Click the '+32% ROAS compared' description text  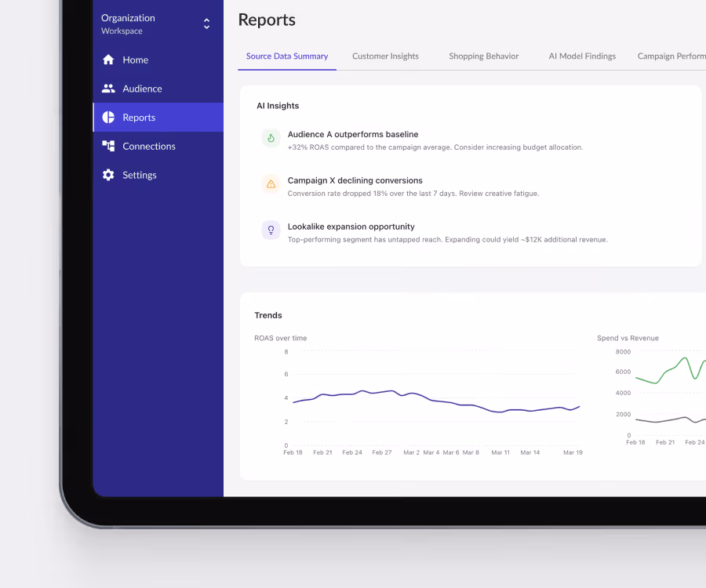[x=435, y=147]
